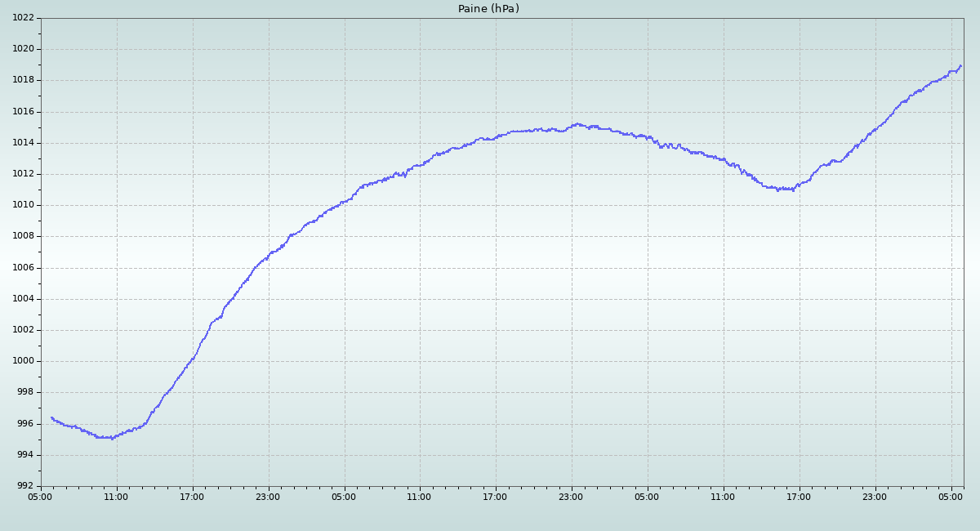Select the 1014 pressure axis label
This screenshot has height=531, width=980.
pyautogui.click(x=23, y=143)
